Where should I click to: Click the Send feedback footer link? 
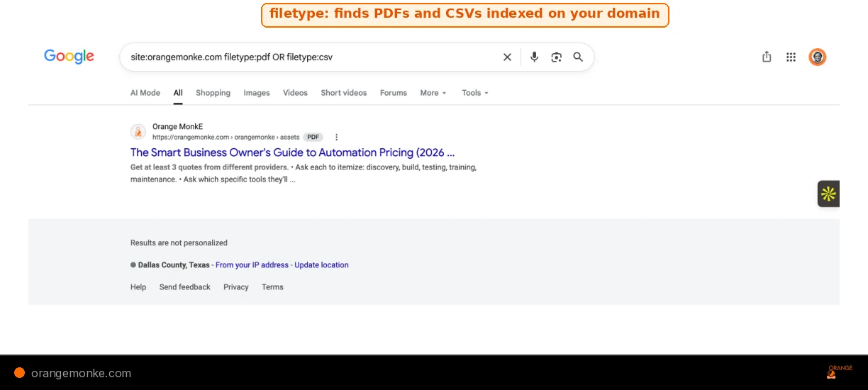(x=184, y=287)
